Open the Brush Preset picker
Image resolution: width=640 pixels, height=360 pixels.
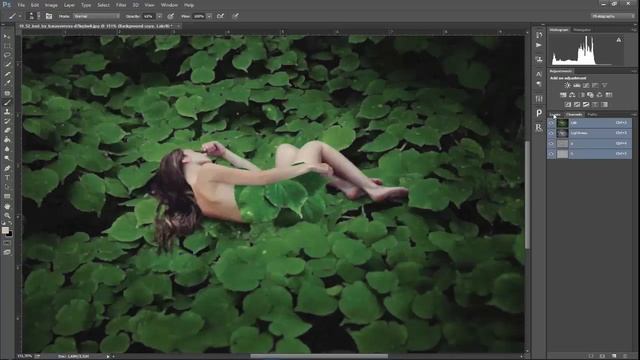pyautogui.click(x=33, y=16)
